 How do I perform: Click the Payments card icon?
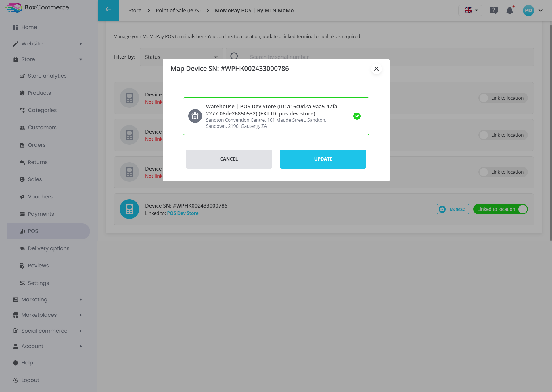point(22,214)
